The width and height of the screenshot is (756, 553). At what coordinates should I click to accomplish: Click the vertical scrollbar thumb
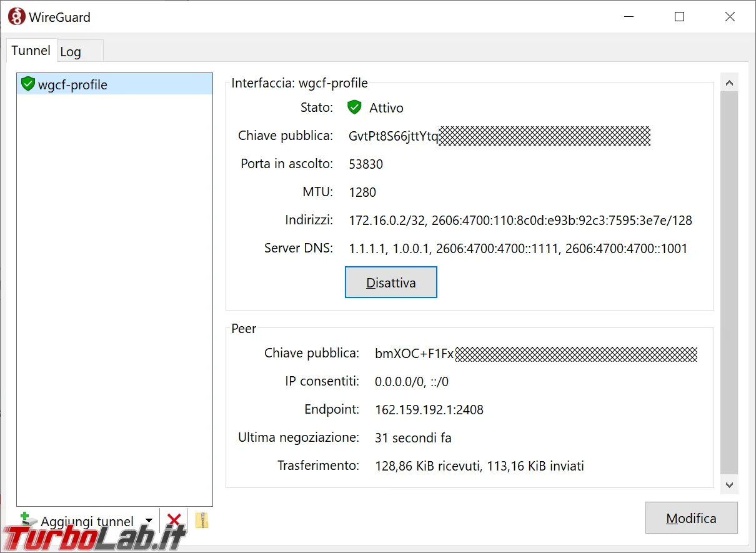[x=729, y=282]
